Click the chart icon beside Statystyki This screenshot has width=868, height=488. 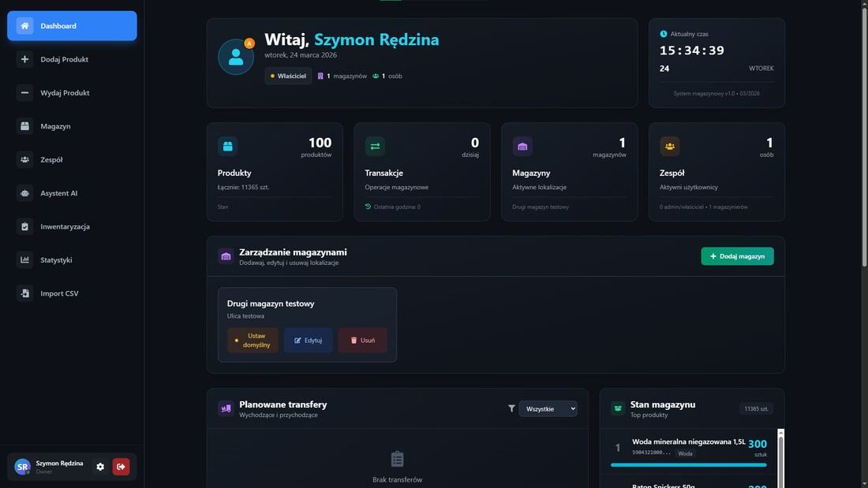[24, 259]
